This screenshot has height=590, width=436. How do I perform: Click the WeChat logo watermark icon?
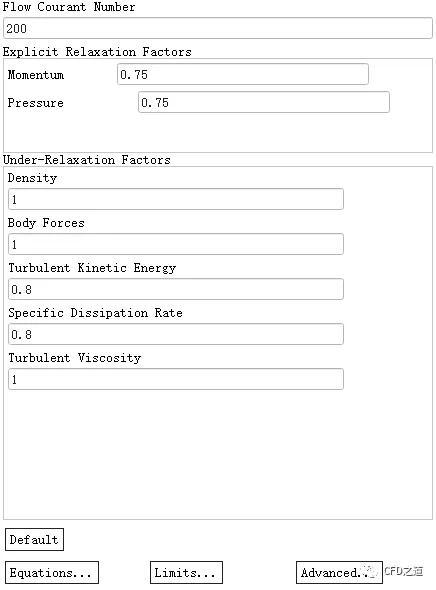[x=369, y=572]
